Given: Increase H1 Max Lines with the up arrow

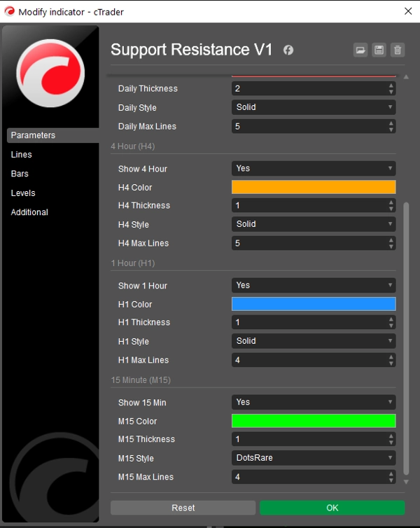Looking at the screenshot, I should [391, 357].
